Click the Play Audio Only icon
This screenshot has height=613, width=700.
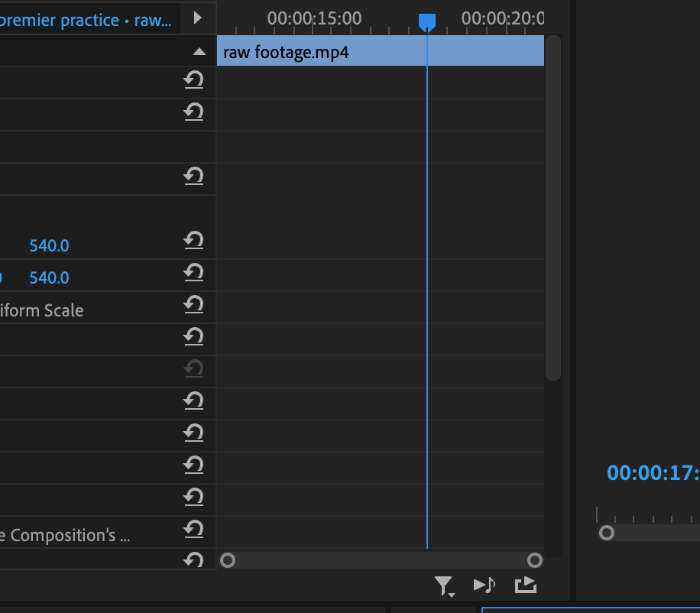(x=484, y=585)
